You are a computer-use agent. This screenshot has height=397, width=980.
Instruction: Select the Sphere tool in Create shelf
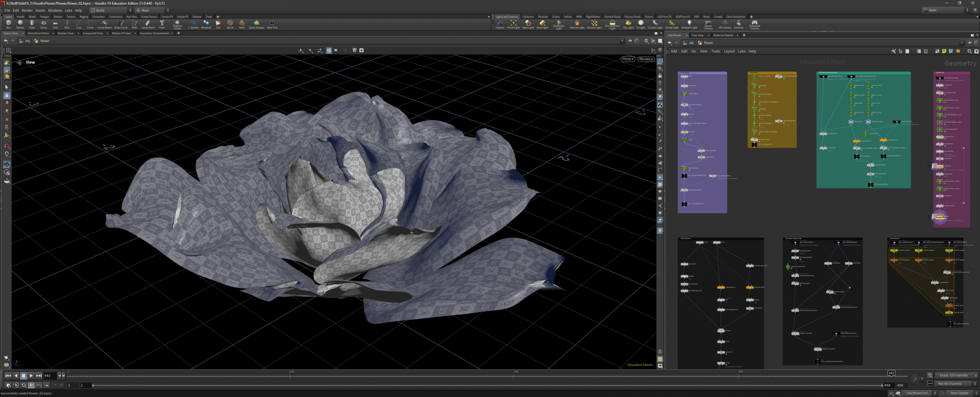point(20,24)
